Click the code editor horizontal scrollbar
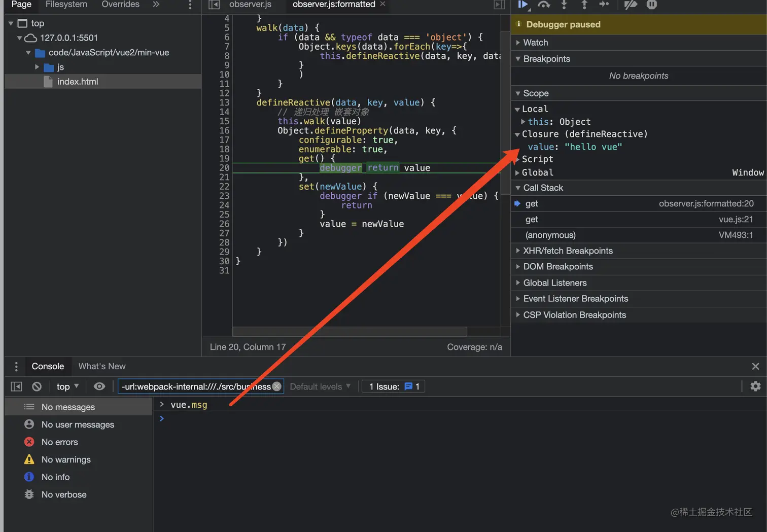 point(350,332)
